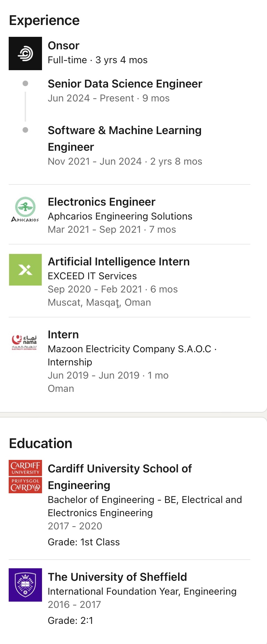The image size is (267, 644).
Task: Click the Intern job title
Action: (63, 335)
